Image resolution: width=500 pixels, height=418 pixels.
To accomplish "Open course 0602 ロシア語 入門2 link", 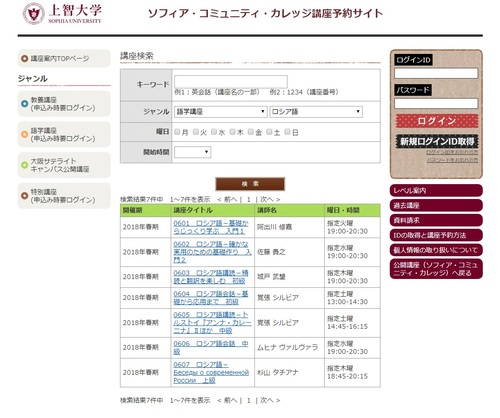I will pyautogui.click(x=212, y=252).
